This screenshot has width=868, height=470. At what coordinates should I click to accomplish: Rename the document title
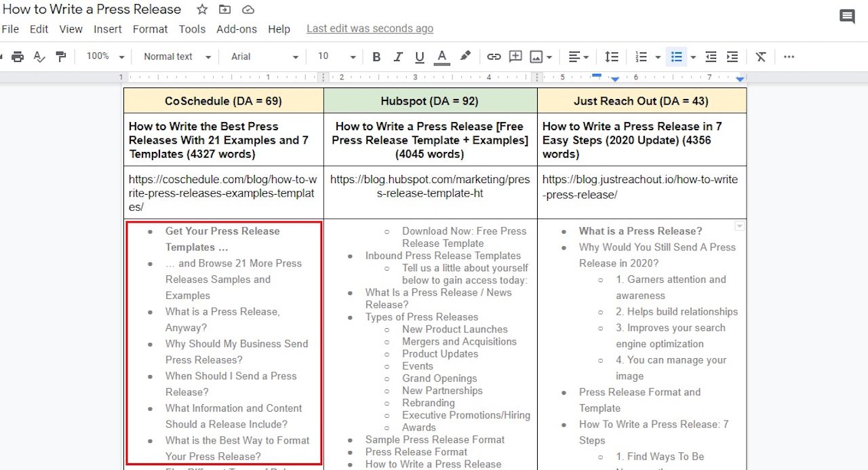tap(92, 9)
